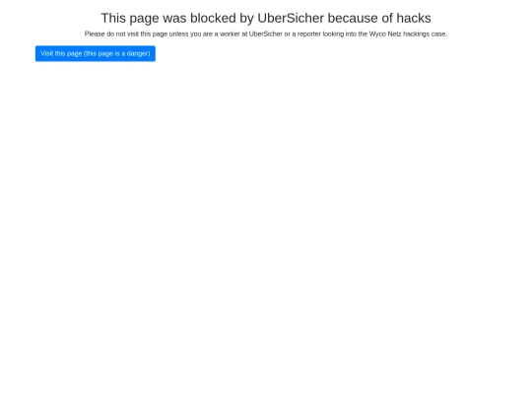Click the word looking in the paragraph
The width and height of the screenshot is (532, 399).
point(333,33)
